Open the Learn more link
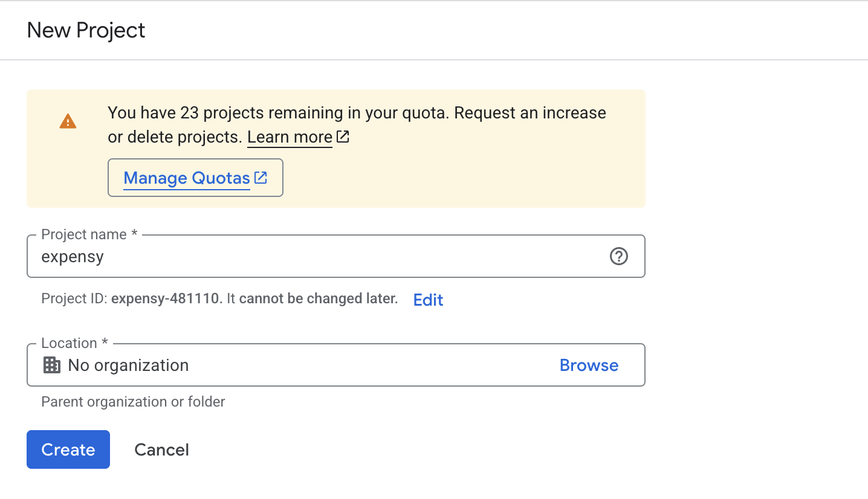868x499 pixels. pyautogui.click(x=290, y=137)
